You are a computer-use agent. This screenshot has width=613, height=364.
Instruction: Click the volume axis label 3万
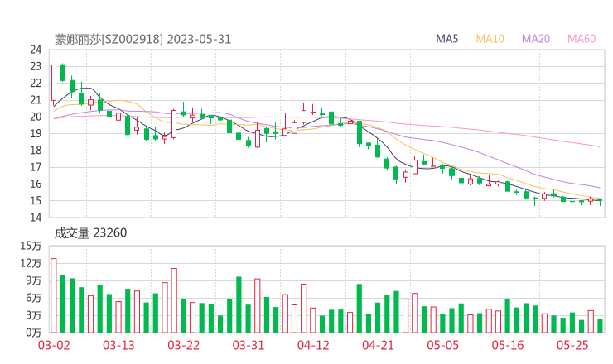[34, 315]
